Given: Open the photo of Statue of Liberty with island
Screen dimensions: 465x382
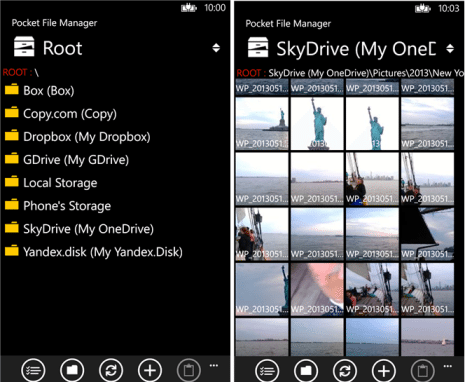Looking at the screenshot, I should (262, 124).
